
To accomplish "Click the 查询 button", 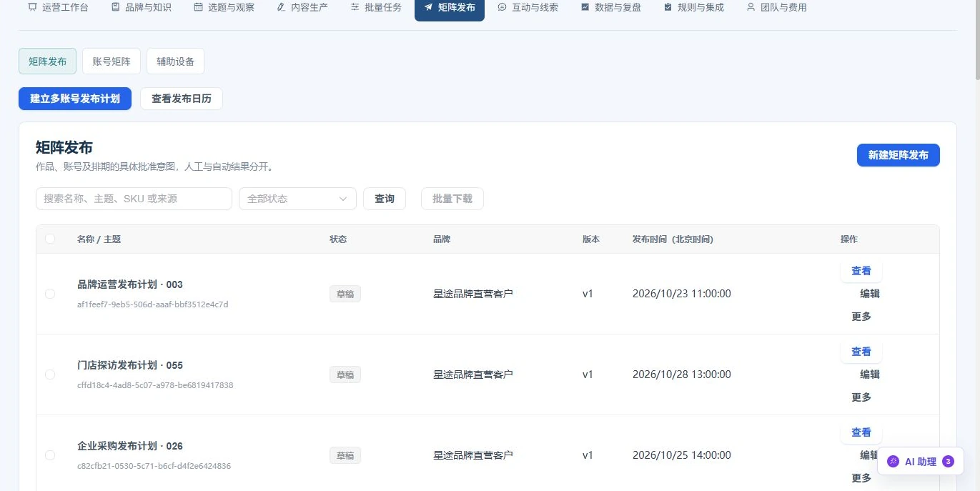I will pos(385,199).
